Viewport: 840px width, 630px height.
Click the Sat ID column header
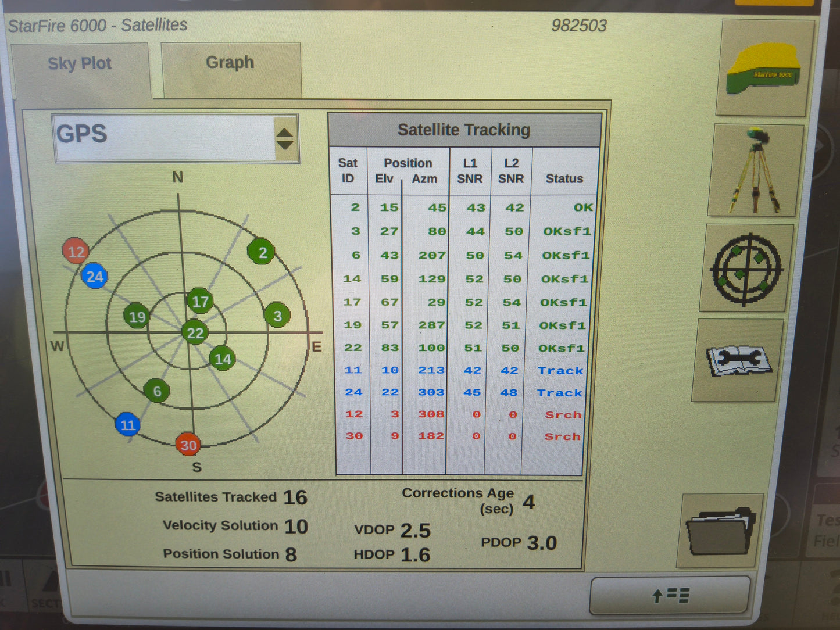tap(348, 171)
